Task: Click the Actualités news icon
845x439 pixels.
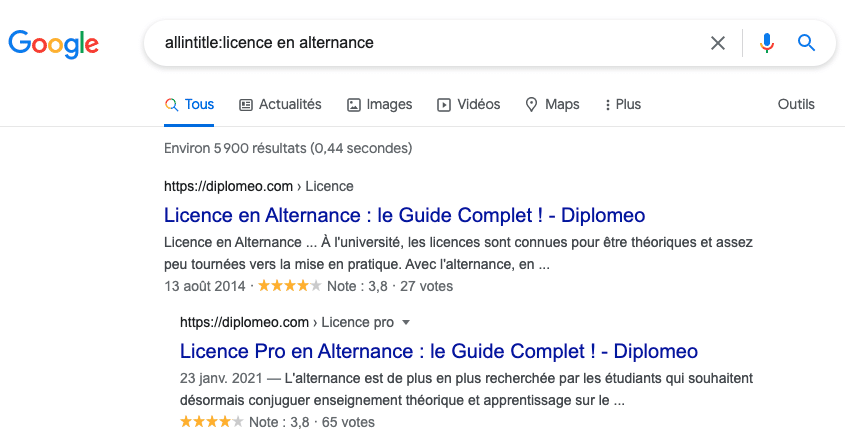Action: pos(247,105)
